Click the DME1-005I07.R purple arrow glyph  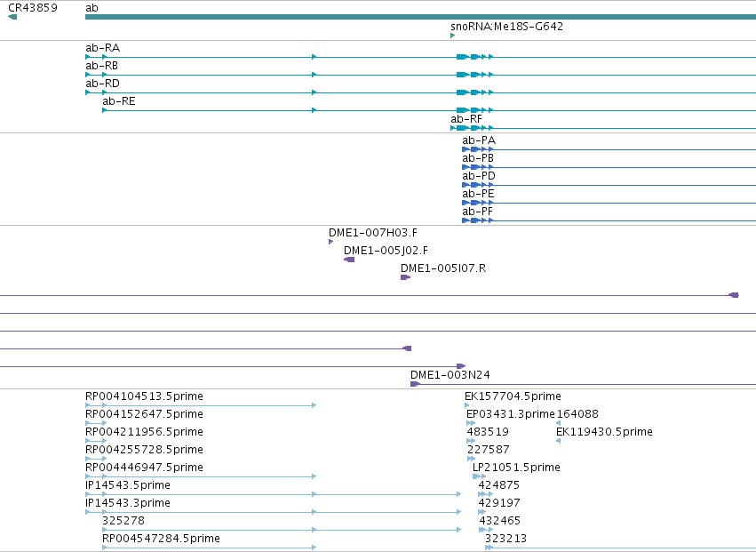pyautogui.click(x=405, y=277)
